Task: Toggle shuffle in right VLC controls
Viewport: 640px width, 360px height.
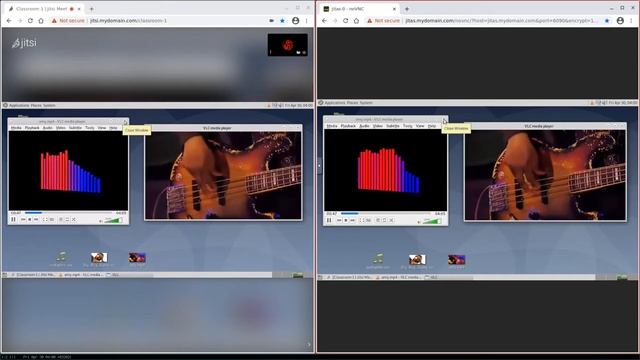Action: pyautogui.click(x=391, y=220)
